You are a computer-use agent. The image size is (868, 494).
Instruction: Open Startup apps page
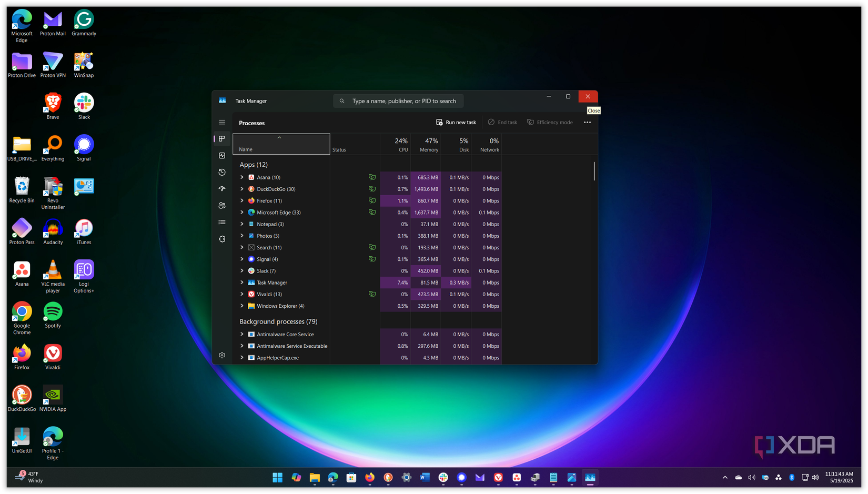click(x=222, y=188)
